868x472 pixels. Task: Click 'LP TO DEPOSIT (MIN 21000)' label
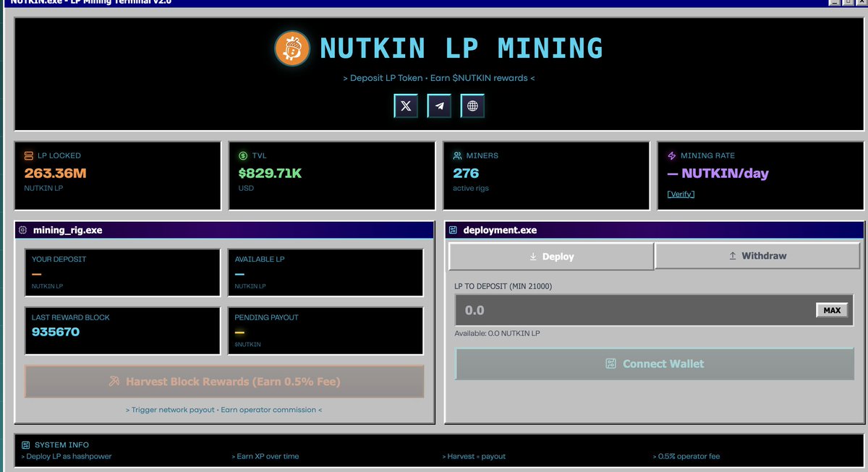[x=503, y=286]
